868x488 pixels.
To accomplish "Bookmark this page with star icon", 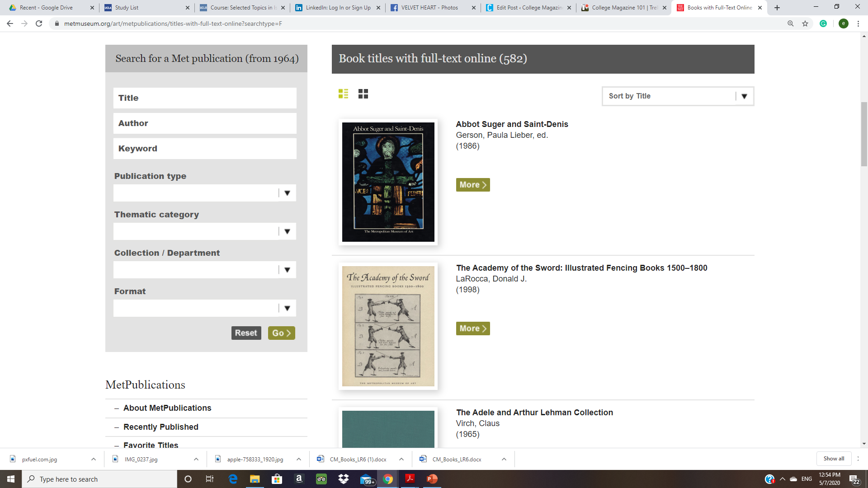I will coord(805,23).
